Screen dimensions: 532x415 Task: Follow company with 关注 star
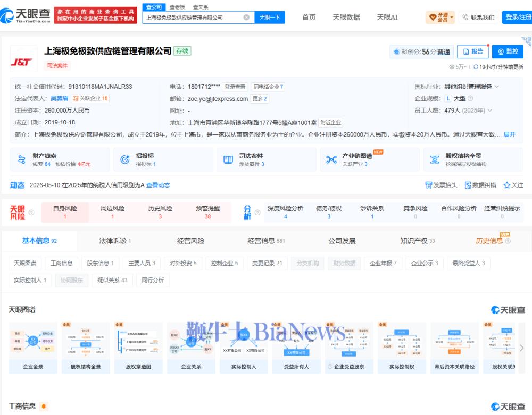click(507, 185)
